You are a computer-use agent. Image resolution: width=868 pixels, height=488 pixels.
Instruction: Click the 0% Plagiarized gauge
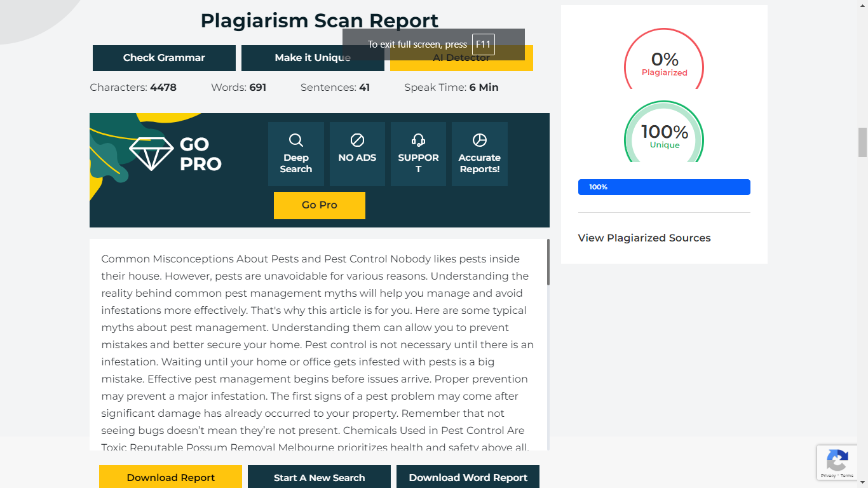click(664, 59)
